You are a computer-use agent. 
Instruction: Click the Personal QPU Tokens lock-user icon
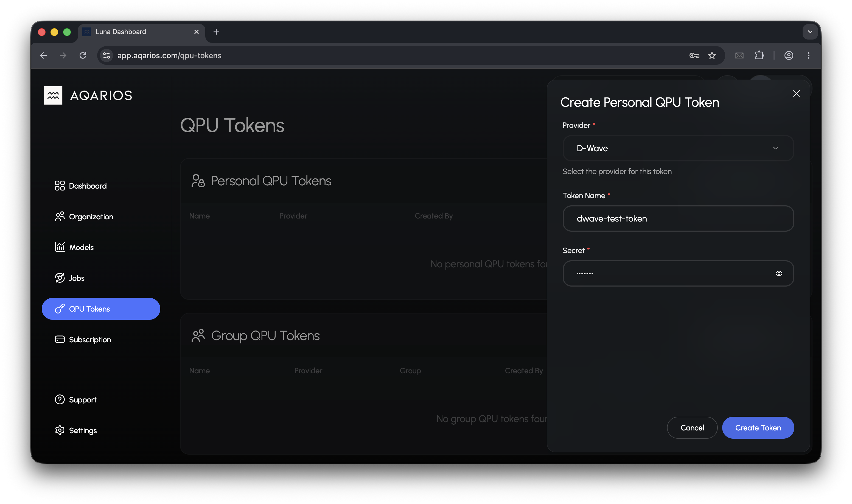[198, 181]
